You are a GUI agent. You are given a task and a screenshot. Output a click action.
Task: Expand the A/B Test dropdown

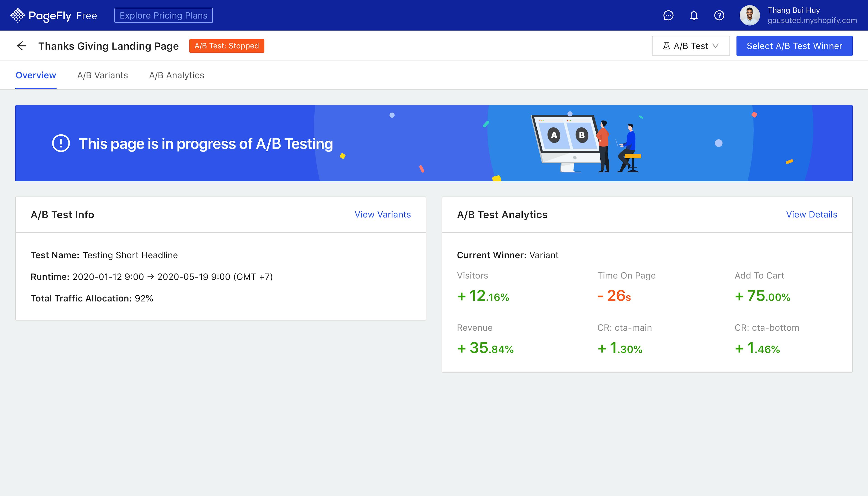point(691,46)
